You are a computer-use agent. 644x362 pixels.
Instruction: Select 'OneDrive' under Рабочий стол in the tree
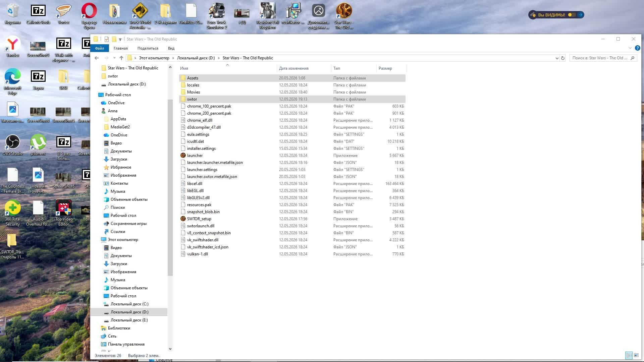point(116,103)
